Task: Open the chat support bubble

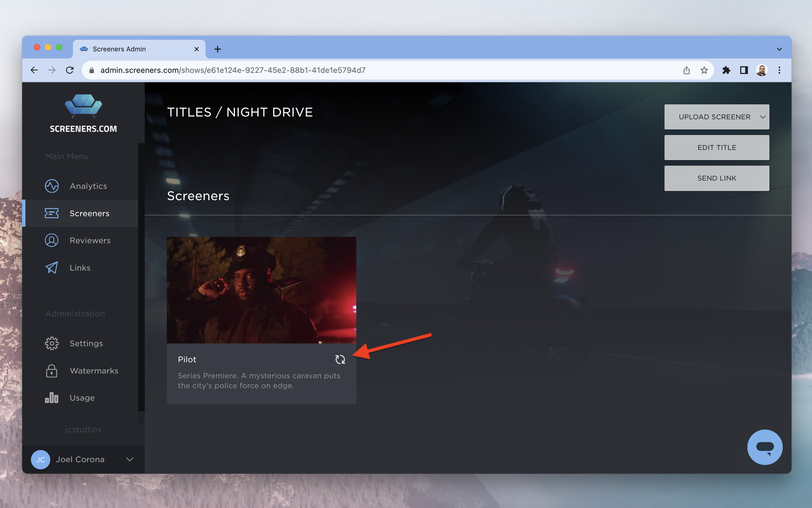Action: pos(764,447)
